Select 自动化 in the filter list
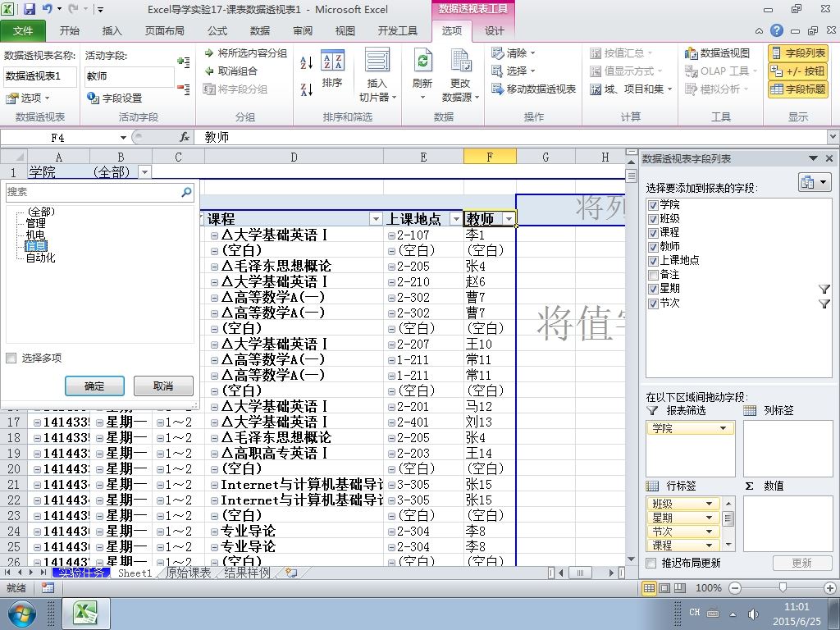 click(x=41, y=258)
